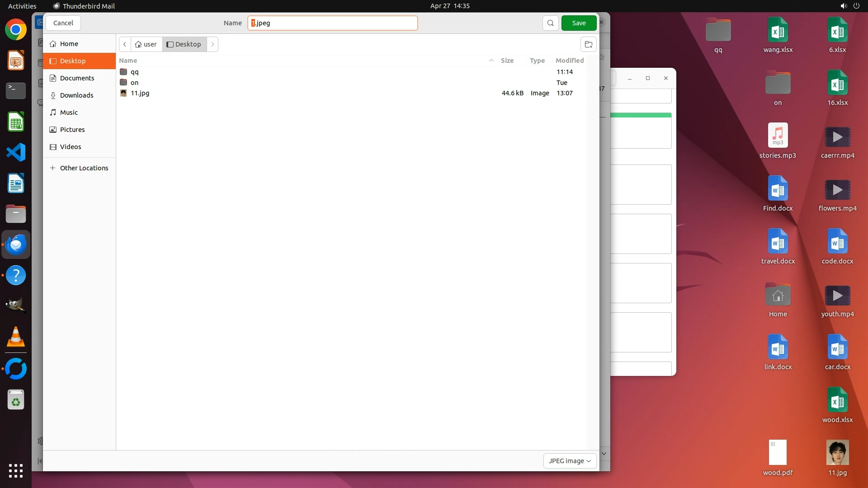Select Downloads in the sidebar
Image resolution: width=868 pixels, height=488 pixels.
[76, 95]
